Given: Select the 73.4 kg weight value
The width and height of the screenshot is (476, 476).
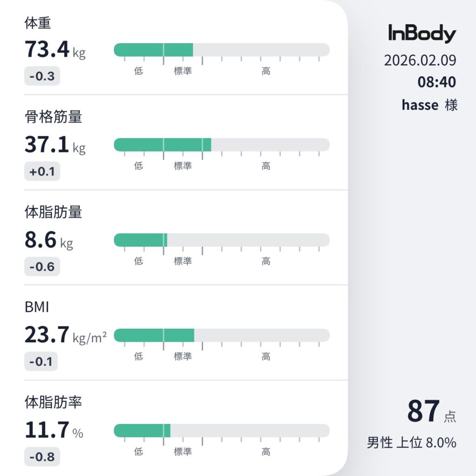Looking at the screenshot, I should click(x=55, y=50).
